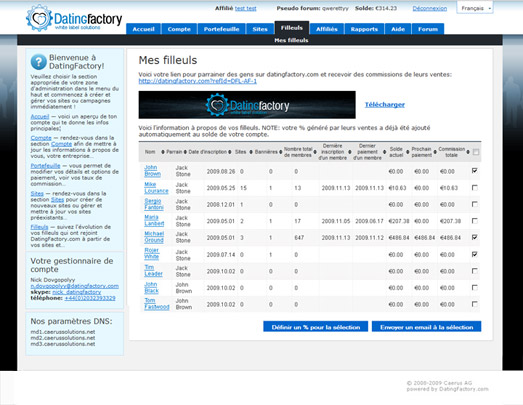Open Rojer White's profile link
Screen dimensions: 523x405
click(151, 254)
